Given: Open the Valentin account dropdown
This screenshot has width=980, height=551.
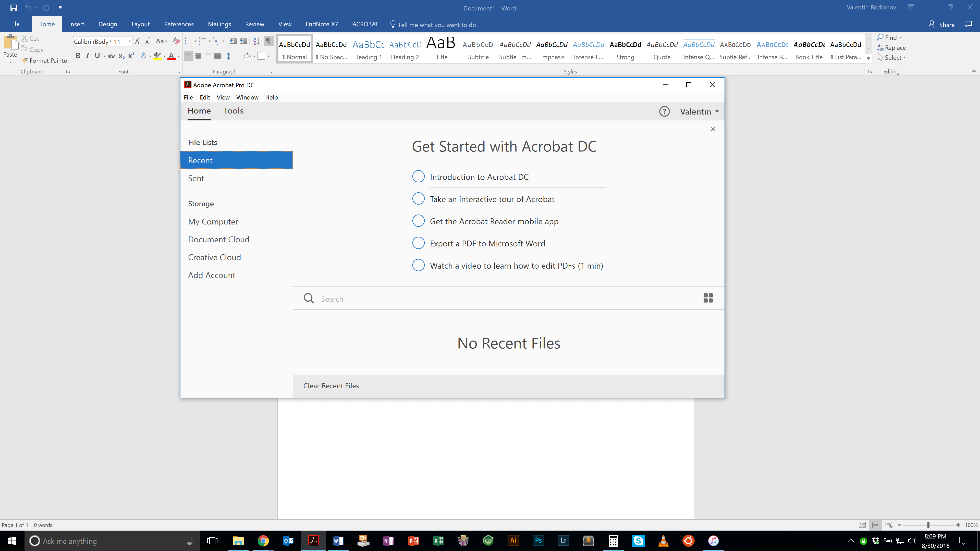Looking at the screenshot, I should 699,111.
